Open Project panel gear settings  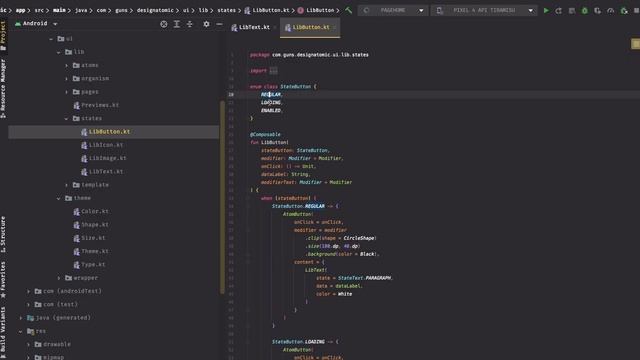(x=206, y=24)
